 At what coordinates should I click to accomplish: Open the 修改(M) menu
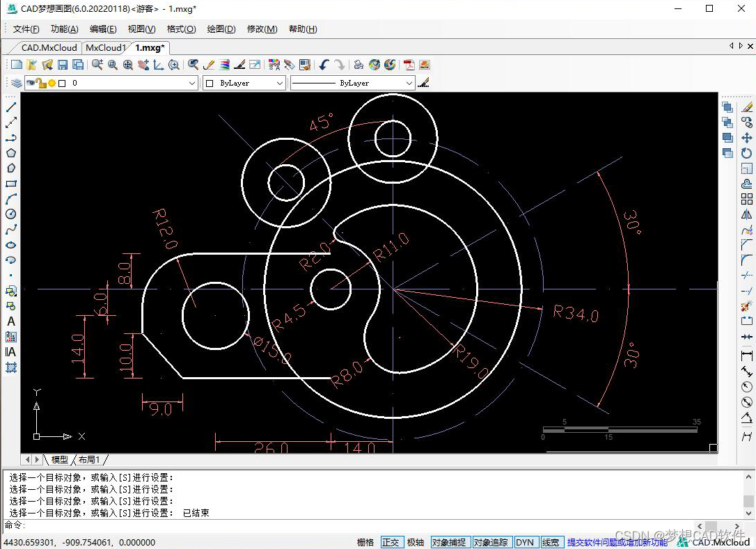coord(262,29)
